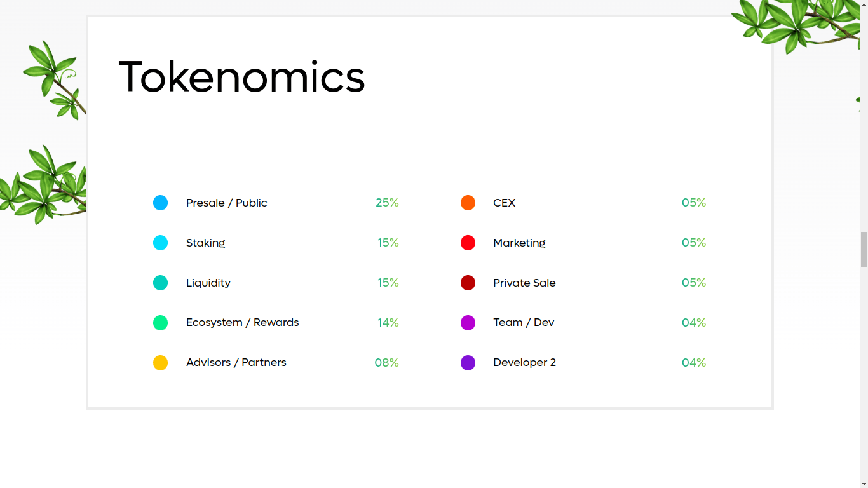Screen dimensions: 868x488
Task: Select the cyan Staking color dot
Action: pyautogui.click(x=160, y=243)
